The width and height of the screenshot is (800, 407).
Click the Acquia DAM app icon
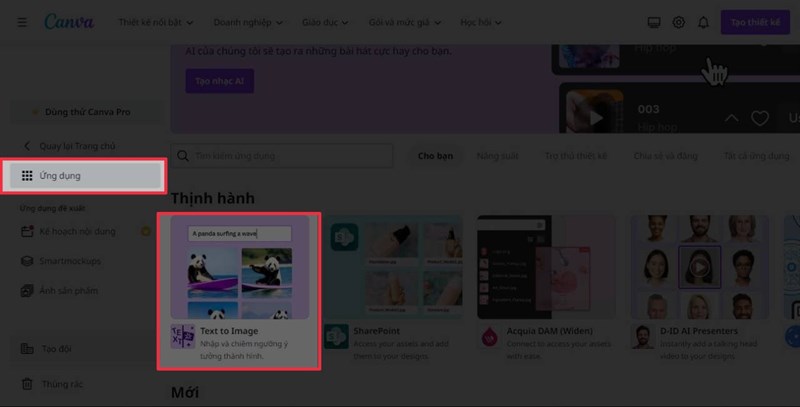(489, 337)
